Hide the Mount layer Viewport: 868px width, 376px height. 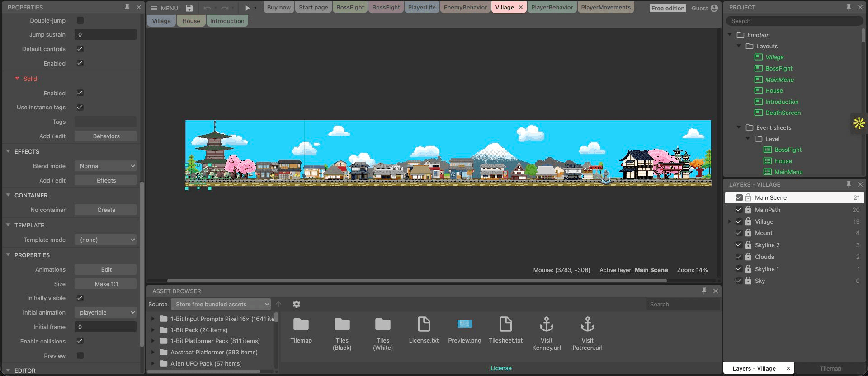click(739, 233)
